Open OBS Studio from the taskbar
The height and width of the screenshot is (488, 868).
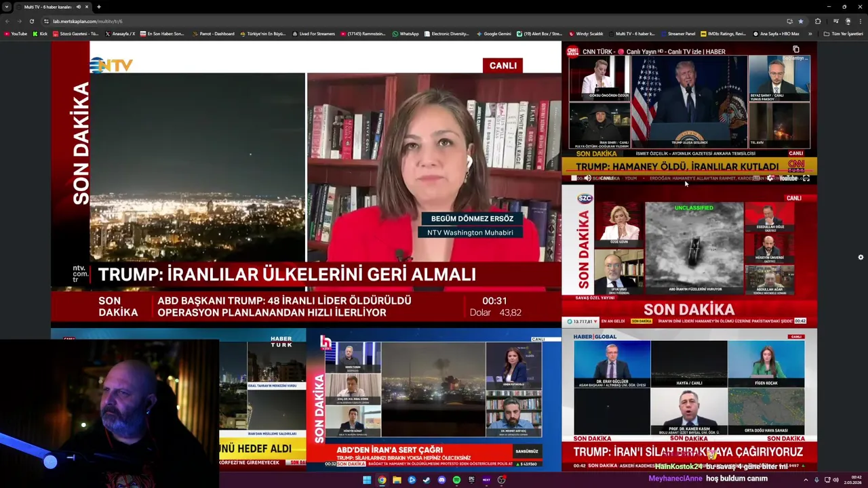pos(501,480)
